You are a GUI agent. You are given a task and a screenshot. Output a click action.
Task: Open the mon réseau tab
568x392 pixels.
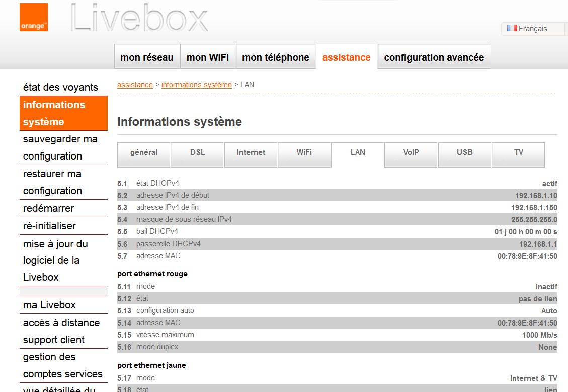[147, 57]
